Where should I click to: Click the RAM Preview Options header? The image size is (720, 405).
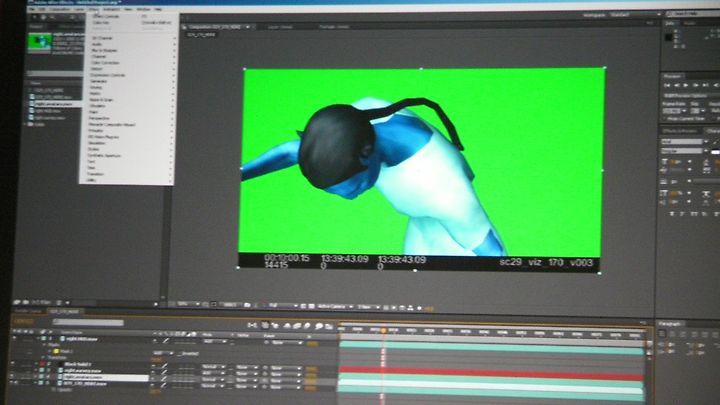[686, 96]
